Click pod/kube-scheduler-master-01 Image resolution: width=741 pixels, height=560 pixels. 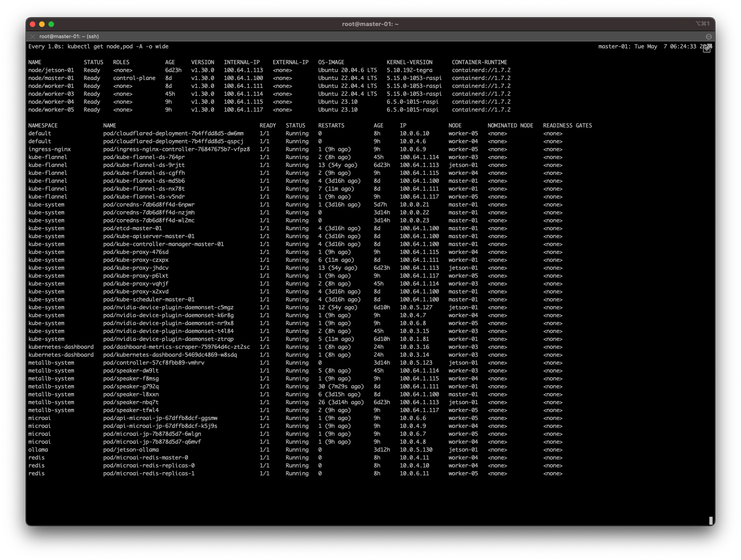tap(149, 300)
